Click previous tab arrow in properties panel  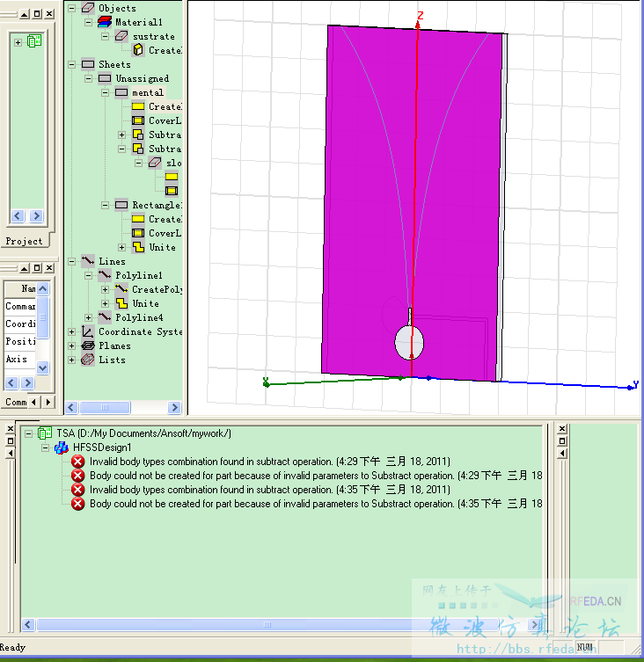pos(34,402)
